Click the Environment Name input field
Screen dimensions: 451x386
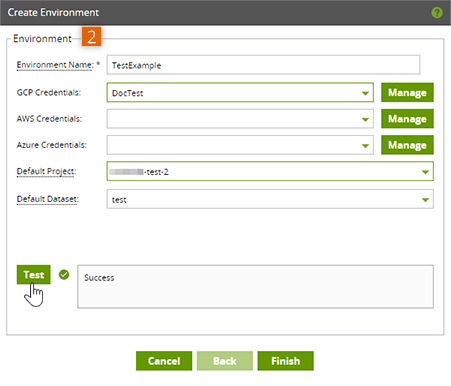point(263,65)
